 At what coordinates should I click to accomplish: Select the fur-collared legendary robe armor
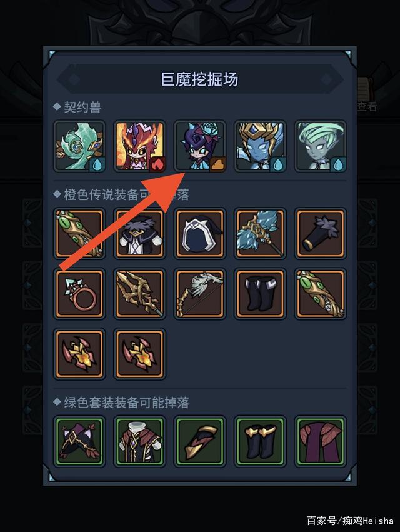[140, 234]
